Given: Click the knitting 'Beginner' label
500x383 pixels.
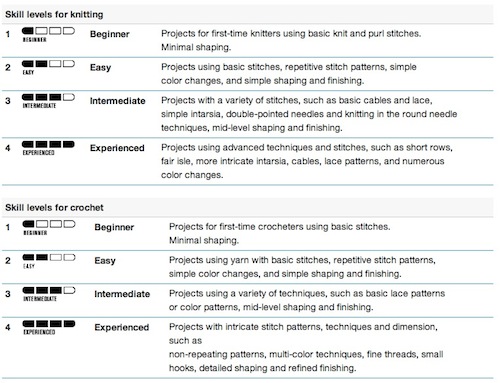Looking at the screenshot, I should [110, 34].
